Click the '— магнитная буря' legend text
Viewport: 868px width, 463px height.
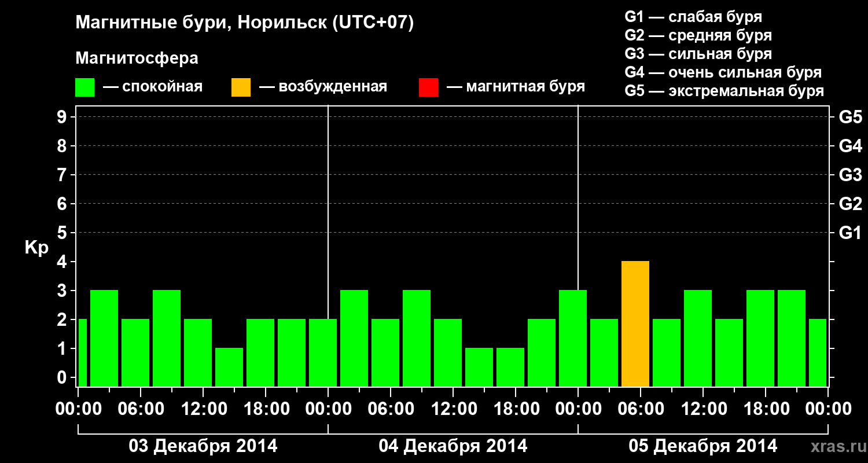pyautogui.click(x=516, y=87)
